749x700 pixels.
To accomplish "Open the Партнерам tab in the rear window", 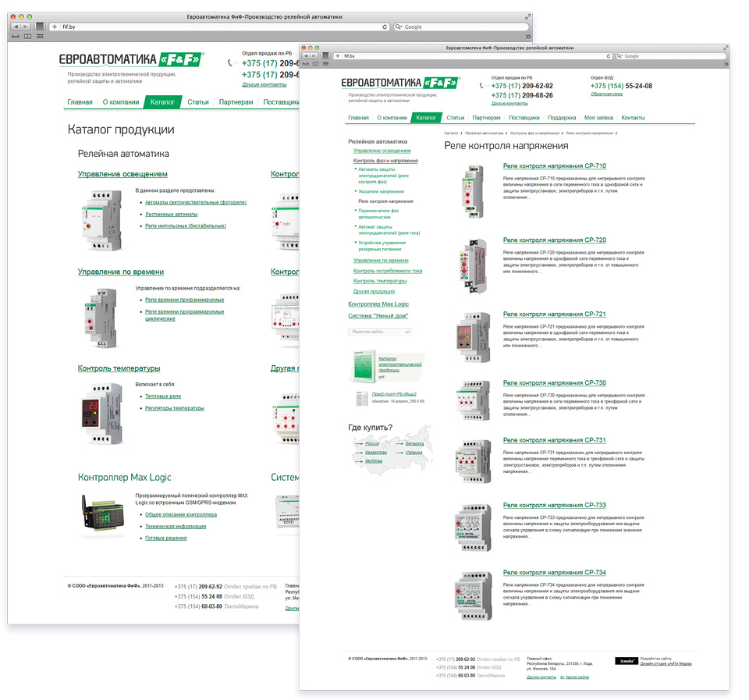I will point(236,102).
